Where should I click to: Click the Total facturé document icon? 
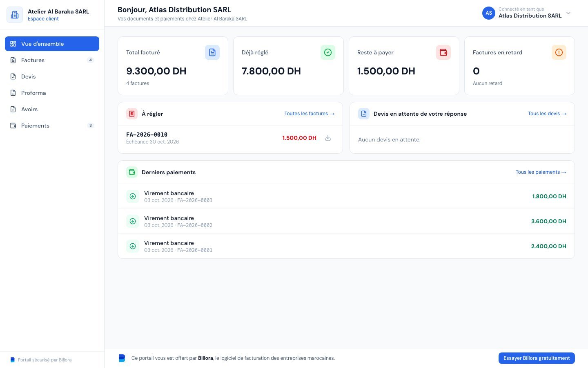pos(212,52)
